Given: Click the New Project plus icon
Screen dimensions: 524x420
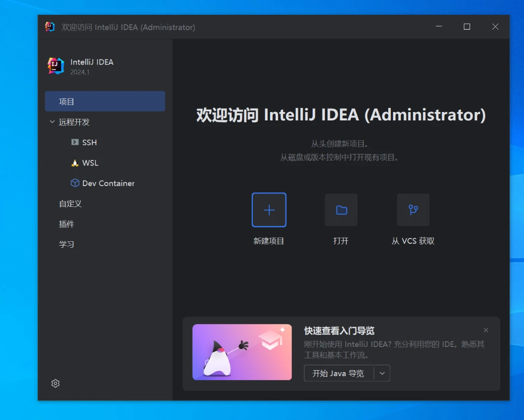Looking at the screenshot, I should (x=269, y=210).
